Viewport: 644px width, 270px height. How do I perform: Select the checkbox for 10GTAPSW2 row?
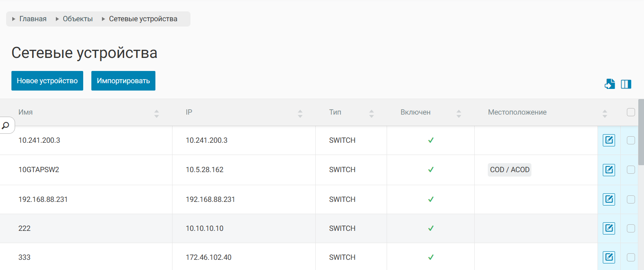(631, 170)
